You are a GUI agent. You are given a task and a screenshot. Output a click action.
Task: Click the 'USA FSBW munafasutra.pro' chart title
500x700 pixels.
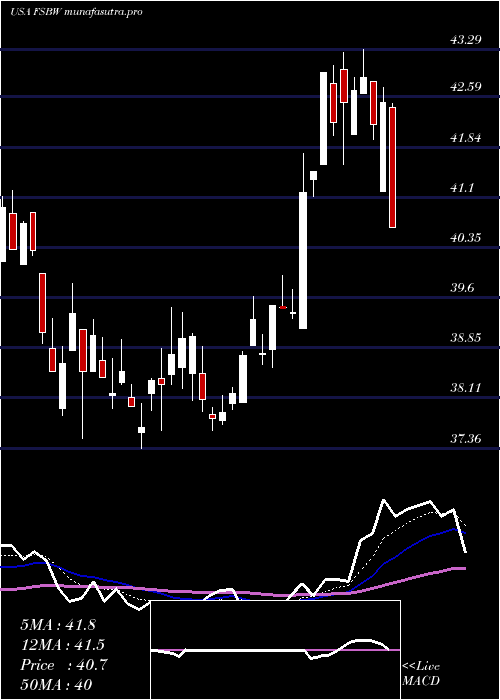pyautogui.click(x=76, y=12)
